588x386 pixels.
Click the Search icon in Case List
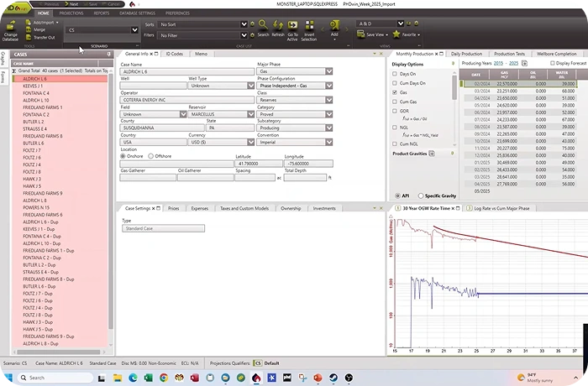coord(263,27)
